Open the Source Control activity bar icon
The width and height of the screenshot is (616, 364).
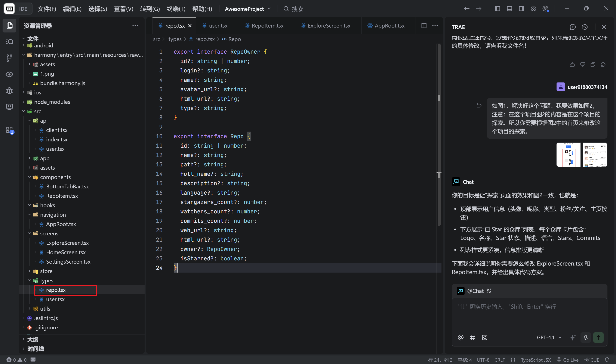(x=9, y=58)
